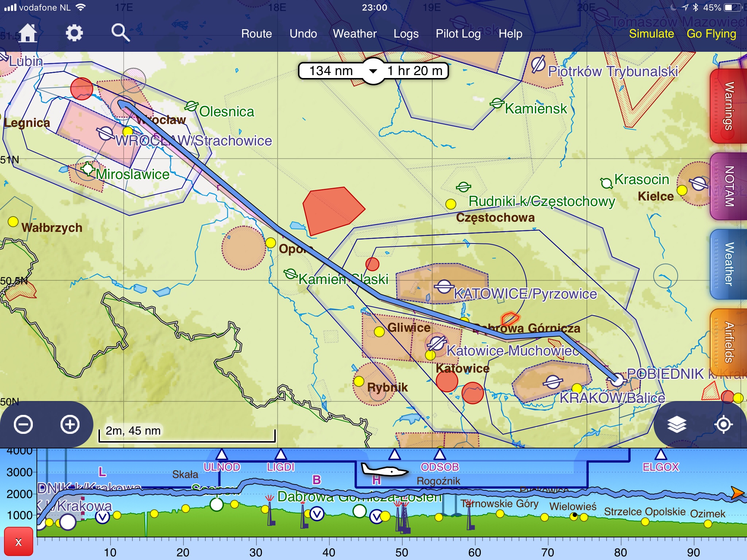
Task: Tap the orange arrow at profile right edge
Action: point(738,493)
